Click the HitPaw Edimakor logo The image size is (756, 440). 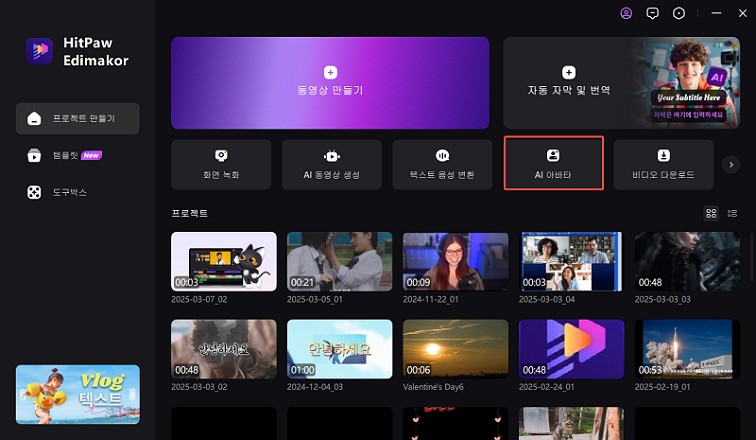point(40,51)
